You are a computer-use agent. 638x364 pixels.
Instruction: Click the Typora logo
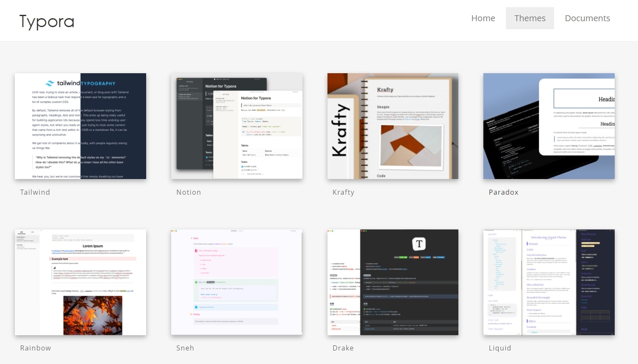tap(47, 21)
